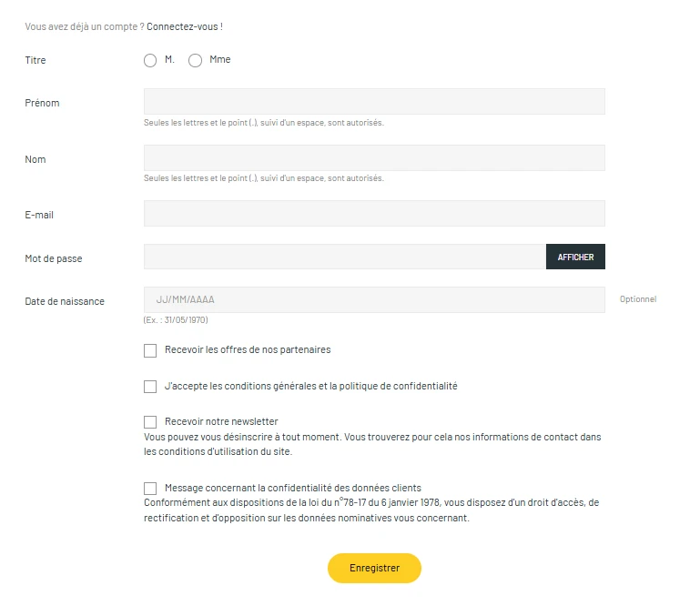This screenshot has height=616, width=700.
Task: Submit the form with Enregistrer
Action: click(x=374, y=568)
